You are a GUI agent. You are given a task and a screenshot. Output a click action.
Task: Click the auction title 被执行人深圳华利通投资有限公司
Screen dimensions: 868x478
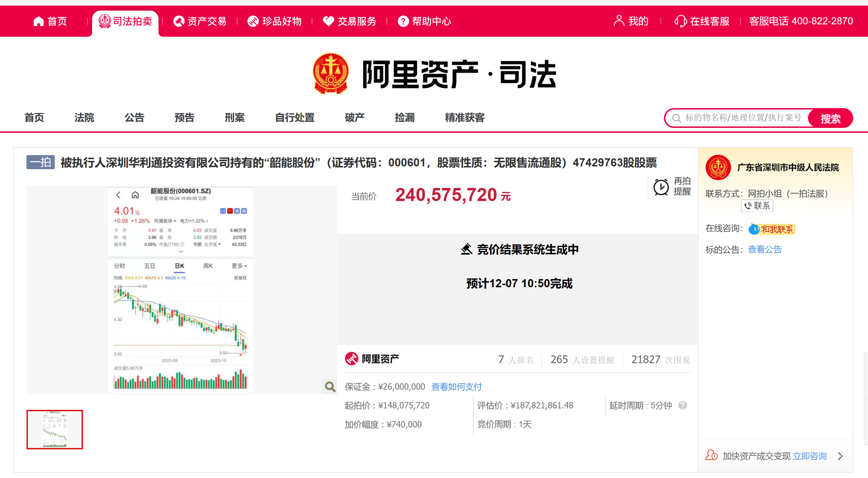pos(359,163)
